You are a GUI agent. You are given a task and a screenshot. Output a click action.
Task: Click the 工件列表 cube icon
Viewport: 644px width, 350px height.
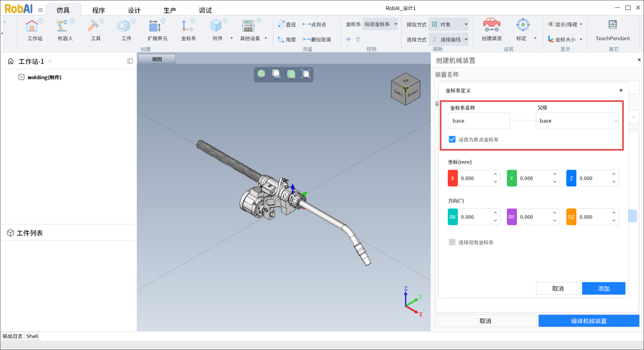[x=10, y=233]
